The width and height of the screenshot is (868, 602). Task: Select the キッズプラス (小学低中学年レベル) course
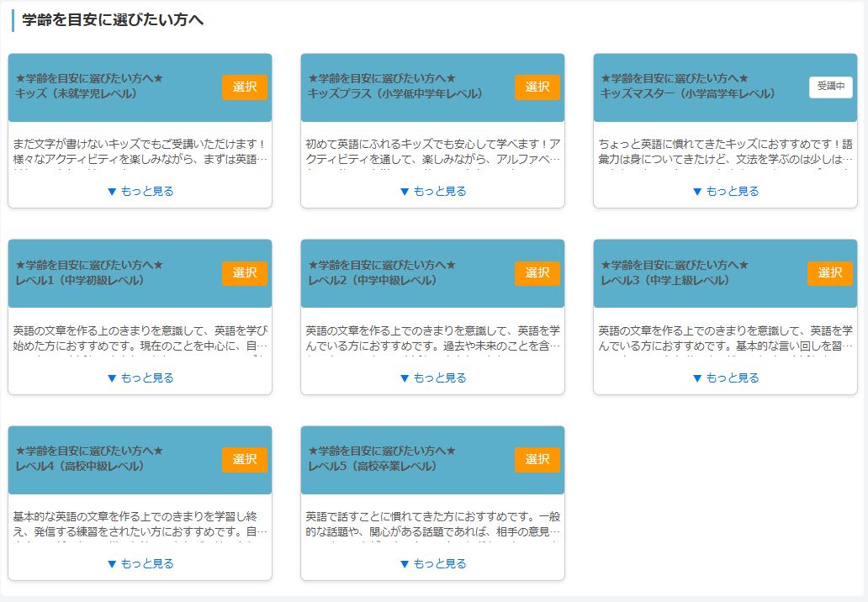point(537,87)
